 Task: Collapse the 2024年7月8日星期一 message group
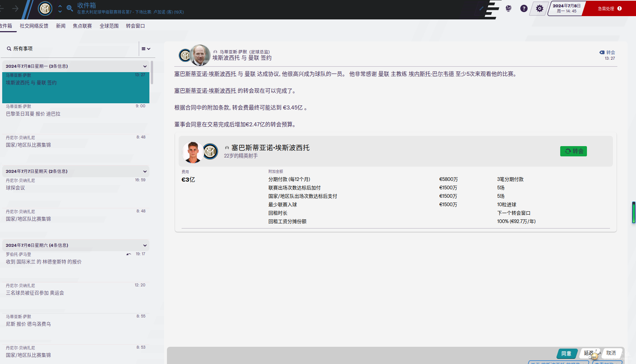pyautogui.click(x=145, y=66)
